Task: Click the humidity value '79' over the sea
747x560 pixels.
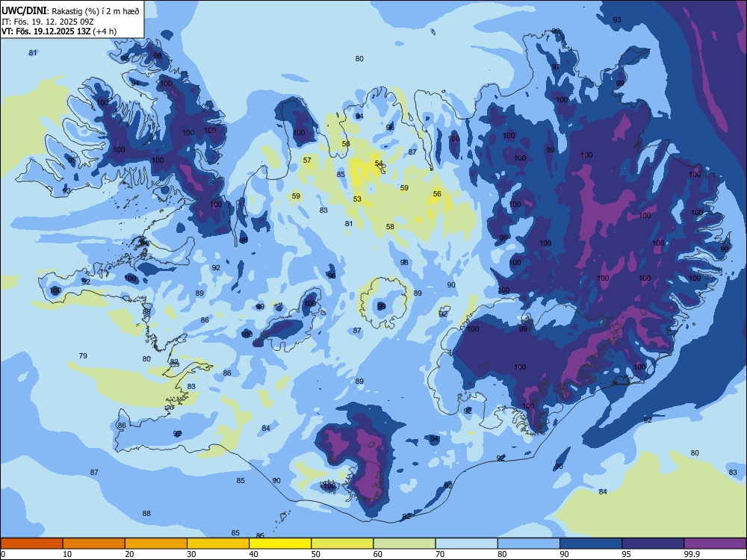Action: pos(83,355)
